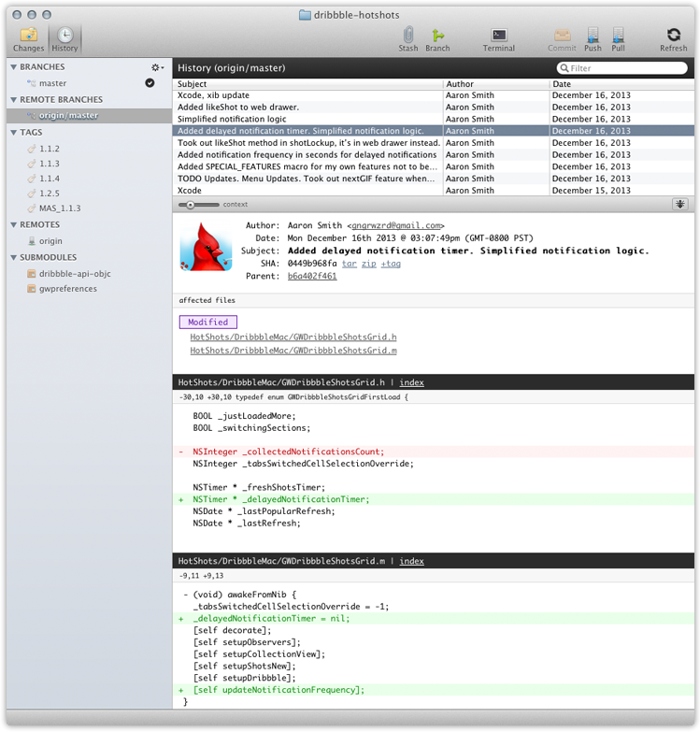Screen dimensions: 700x732
Task: Download the commit as tar
Action: point(349,264)
